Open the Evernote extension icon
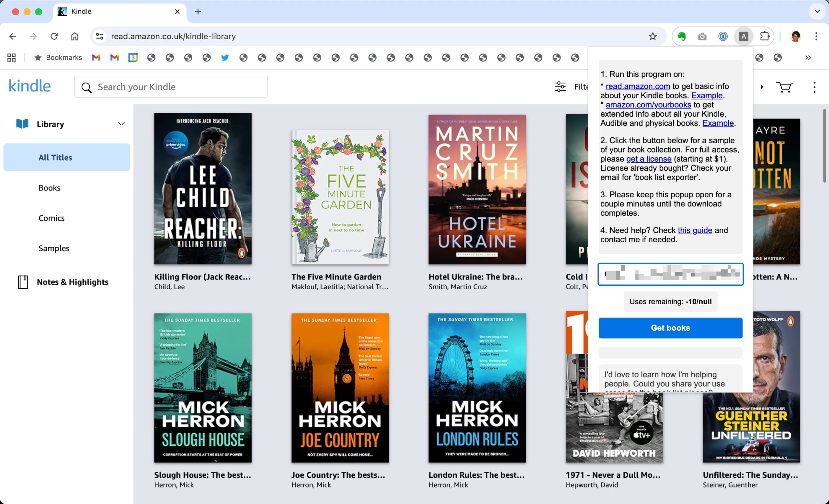Image resolution: width=829 pixels, height=504 pixels. (x=682, y=36)
